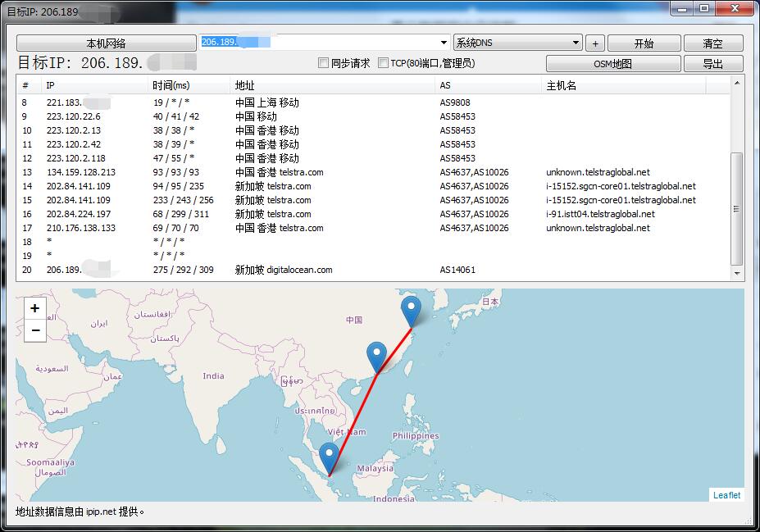Click the plus button beside the DNS selector
The height and width of the screenshot is (532, 760).
595,43
